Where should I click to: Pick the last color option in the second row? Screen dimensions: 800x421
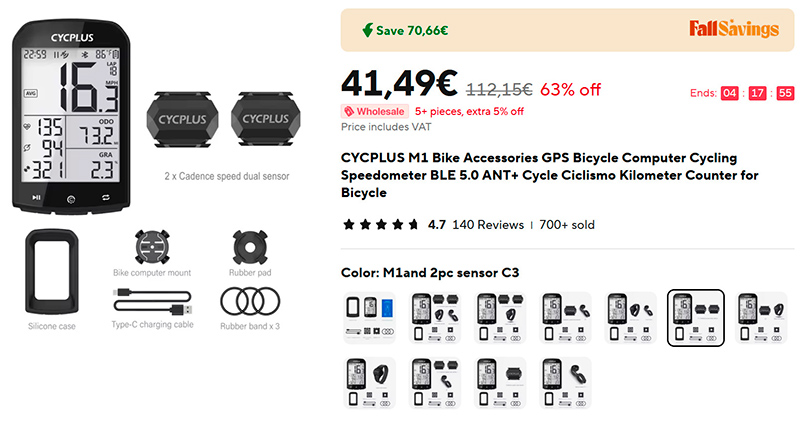[x=566, y=383]
